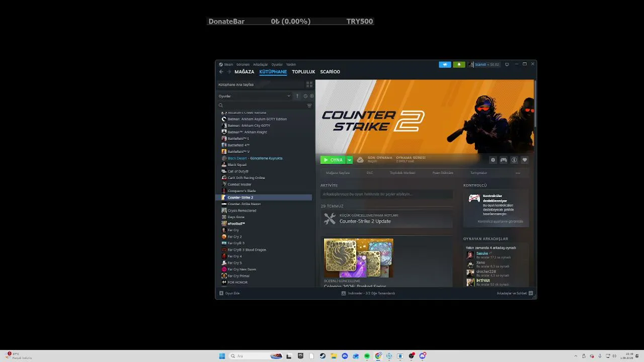The width and height of the screenshot is (644, 362).
Task: Show game info circle icon
Action: pos(514,160)
